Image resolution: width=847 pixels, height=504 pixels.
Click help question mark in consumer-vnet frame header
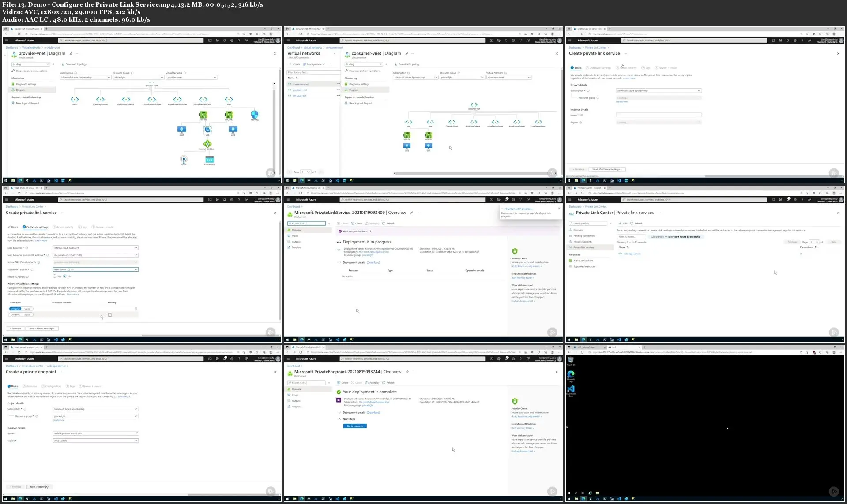[x=521, y=40]
